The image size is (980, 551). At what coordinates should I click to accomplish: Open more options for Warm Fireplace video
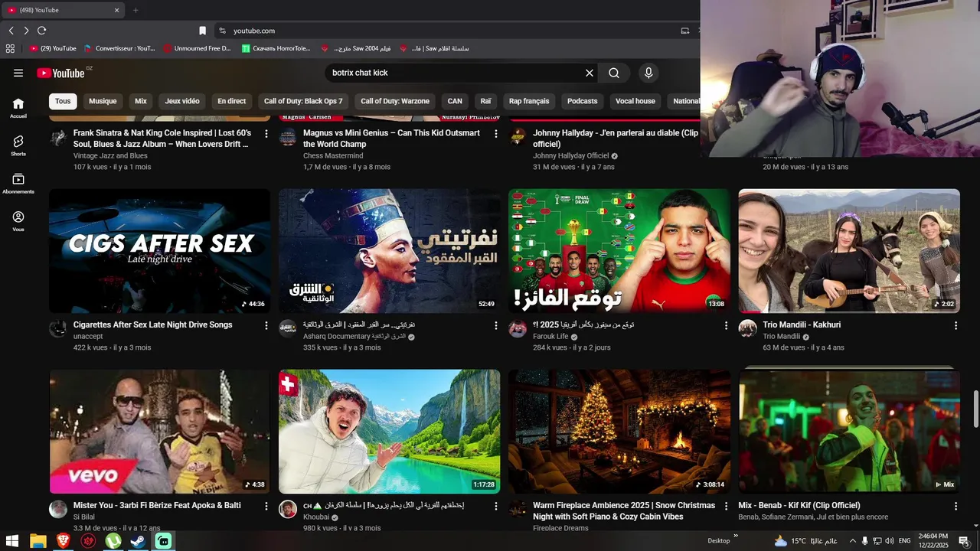click(x=726, y=506)
